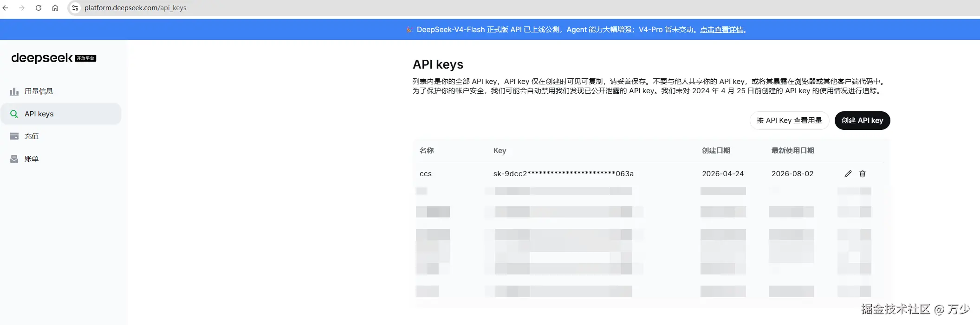The height and width of the screenshot is (325, 980).
Task: Click the ccs key name cell
Action: coord(426,174)
